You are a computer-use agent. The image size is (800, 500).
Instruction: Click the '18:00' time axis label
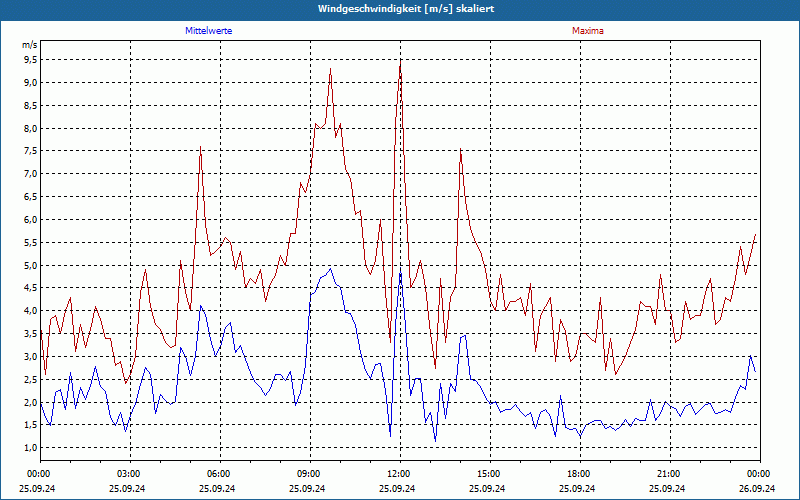pos(577,474)
